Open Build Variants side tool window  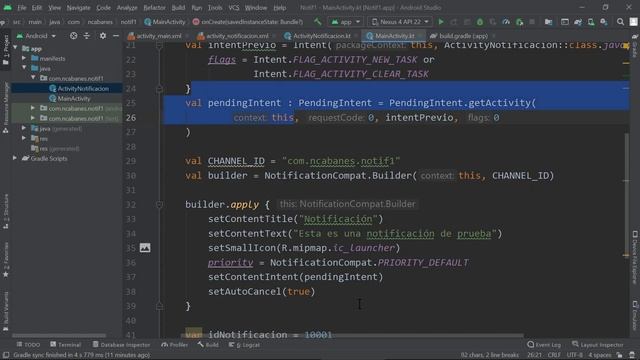pyautogui.click(x=6, y=311)
